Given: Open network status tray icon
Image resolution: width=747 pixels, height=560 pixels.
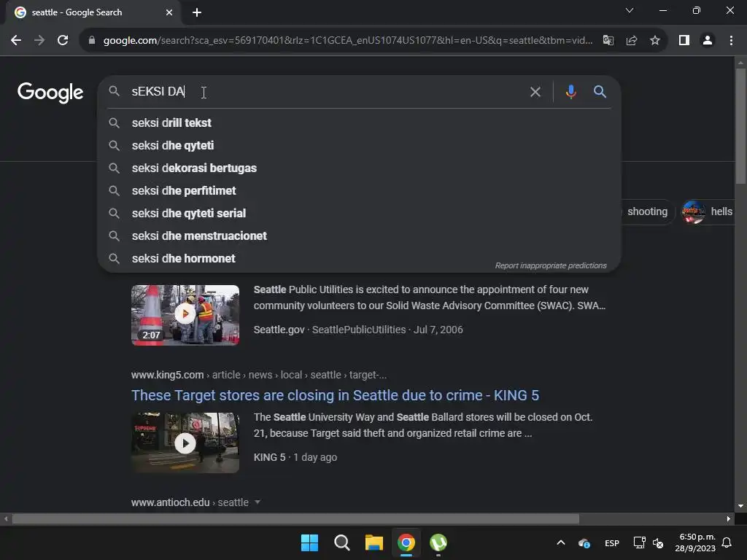Looking at the screenshot, I should tap(639, 542).
